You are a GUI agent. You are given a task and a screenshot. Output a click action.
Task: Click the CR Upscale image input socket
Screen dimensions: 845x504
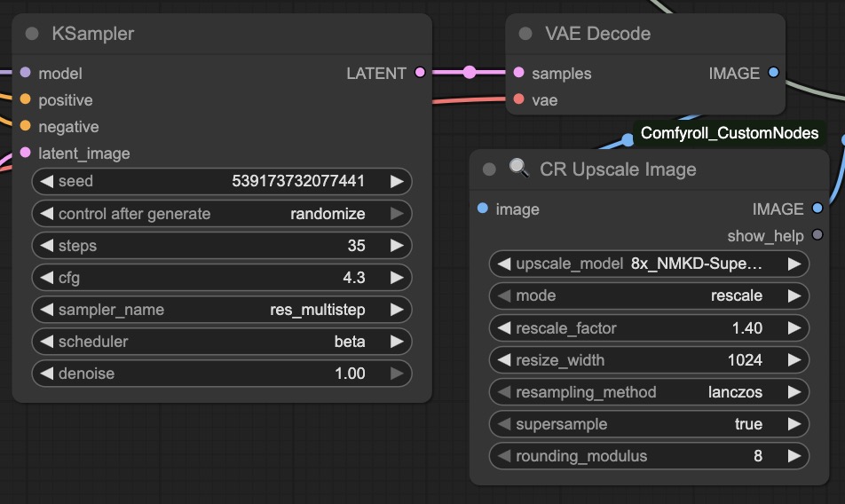coord(483,208)
